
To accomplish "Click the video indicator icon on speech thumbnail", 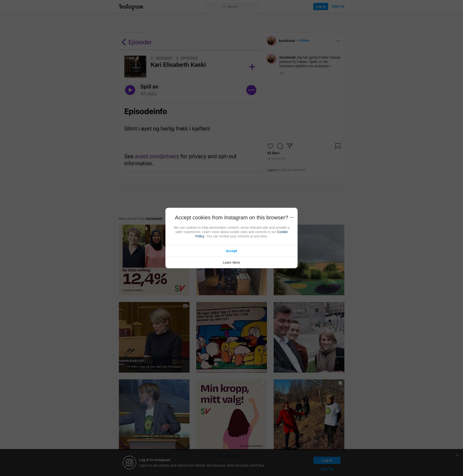I will tap(185, 306).
